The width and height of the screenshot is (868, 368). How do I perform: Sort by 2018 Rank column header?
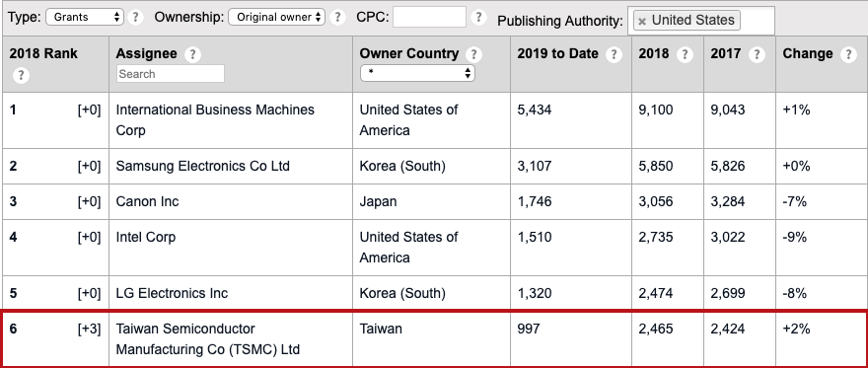[43, 53]
